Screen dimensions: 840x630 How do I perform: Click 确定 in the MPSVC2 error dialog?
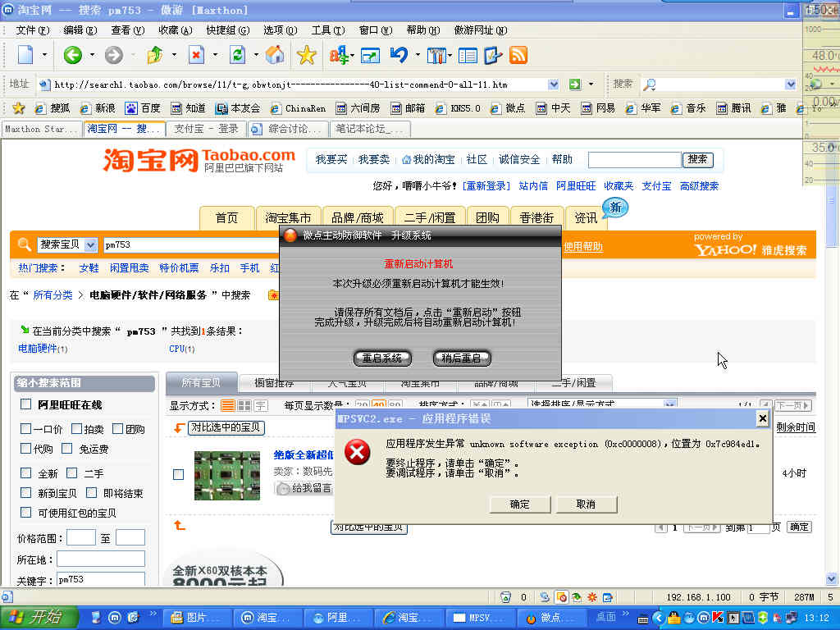[x=519, y=504]
